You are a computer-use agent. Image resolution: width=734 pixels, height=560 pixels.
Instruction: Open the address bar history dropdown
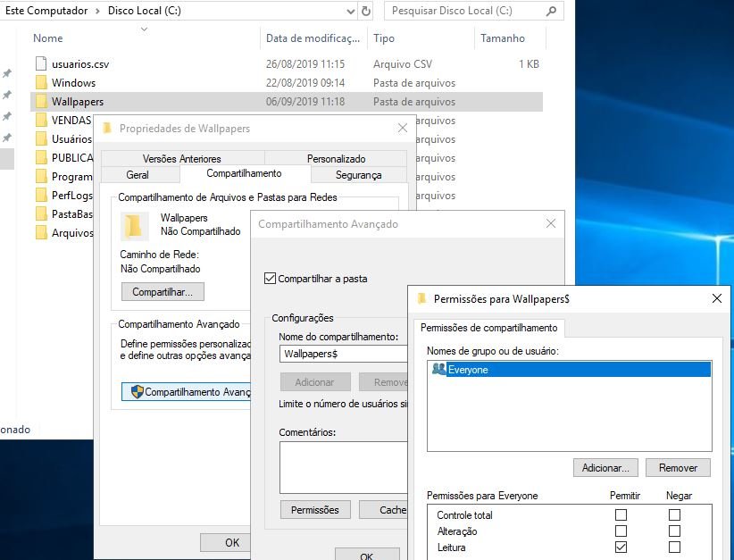(351, 12)
